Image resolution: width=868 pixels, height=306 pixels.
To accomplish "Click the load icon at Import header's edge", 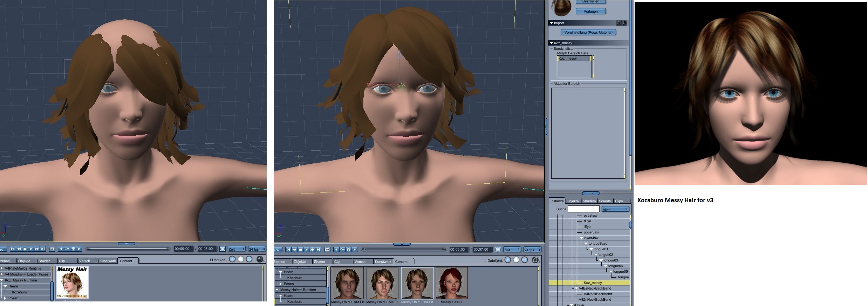I will [624, 23].
